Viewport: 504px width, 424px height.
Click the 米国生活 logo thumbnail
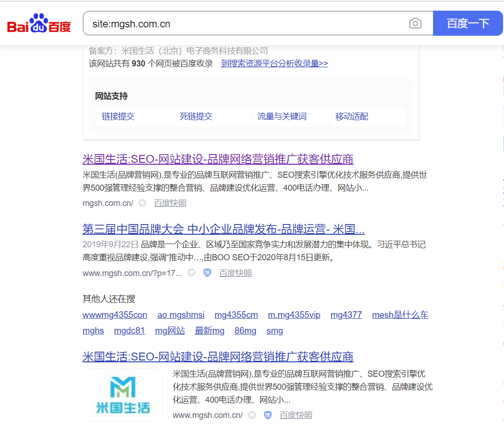122,395
